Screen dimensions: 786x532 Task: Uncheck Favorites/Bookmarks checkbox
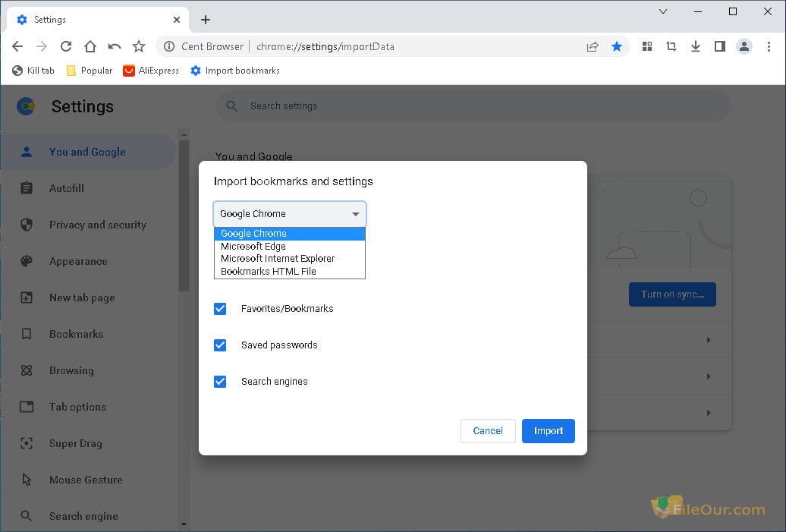220,309
